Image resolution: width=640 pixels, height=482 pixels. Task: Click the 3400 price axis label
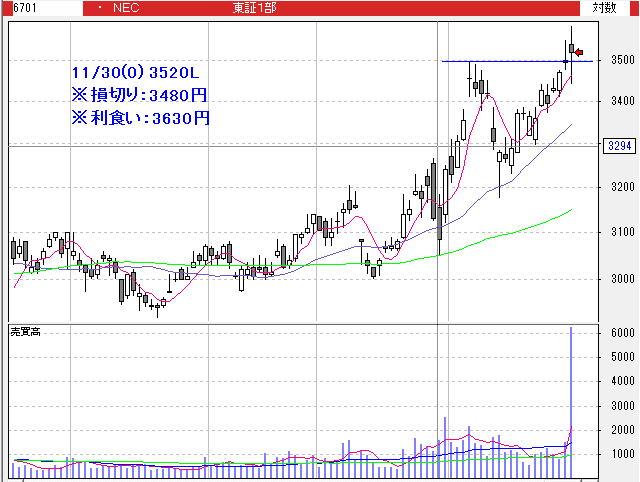(x=623, y=102)
